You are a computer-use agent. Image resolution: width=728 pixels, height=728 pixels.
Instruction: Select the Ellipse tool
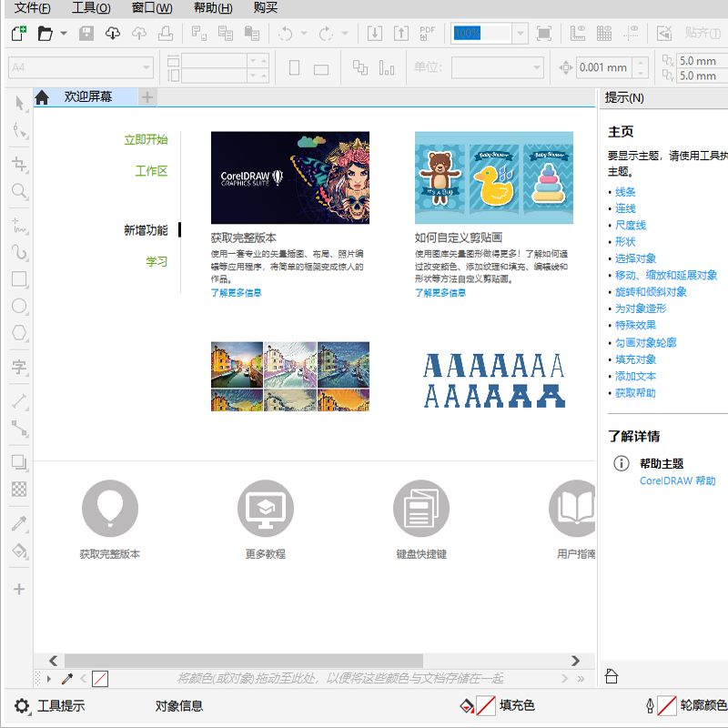pyautogui.click(x=18, y=307)
